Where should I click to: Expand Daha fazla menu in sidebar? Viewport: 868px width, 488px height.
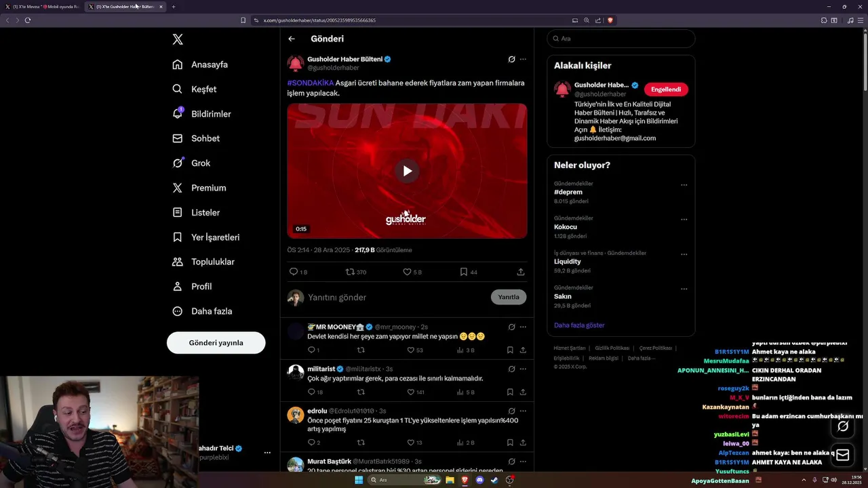pos(202,311)
